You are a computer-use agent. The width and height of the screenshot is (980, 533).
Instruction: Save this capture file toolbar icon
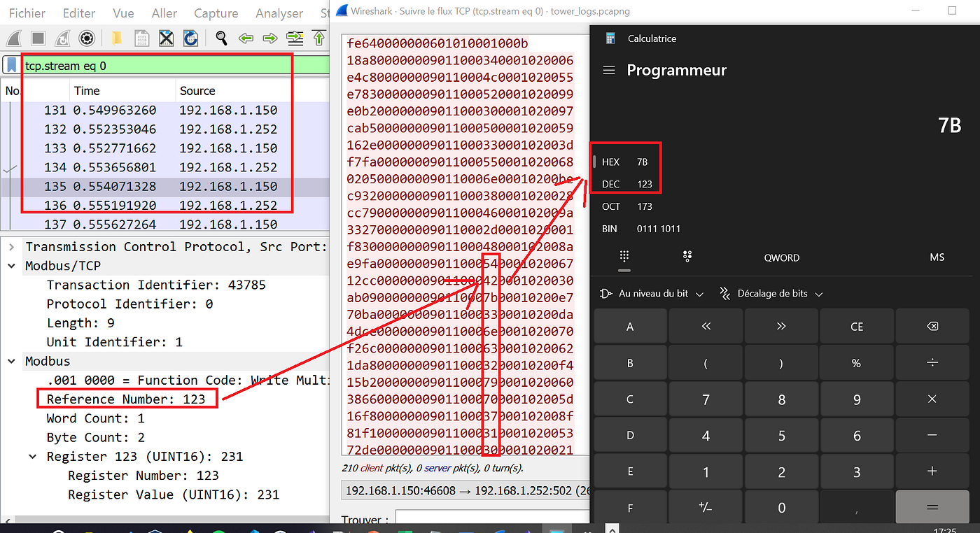tap(141, 38)
